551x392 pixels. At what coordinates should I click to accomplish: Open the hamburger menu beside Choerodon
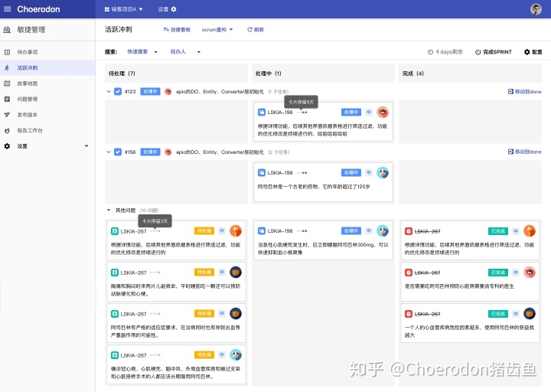point(8,9)
